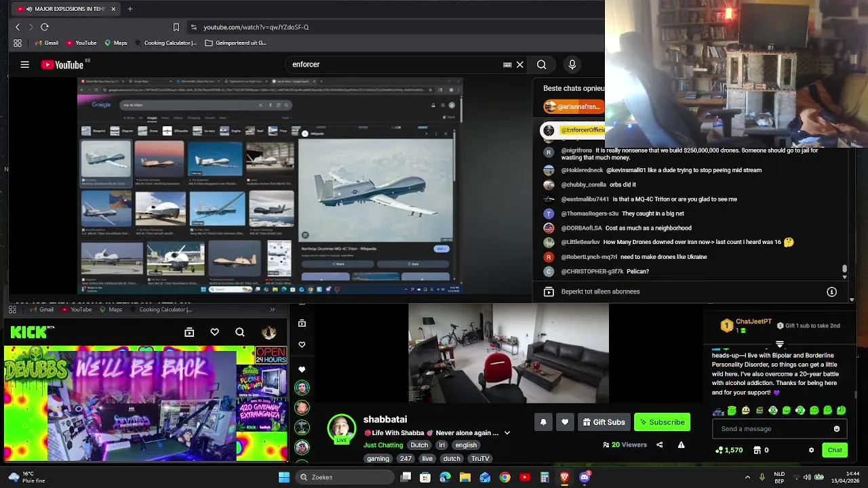Screen dimensions: 868x488
Task: Open the browser apps grid in the bookmarks bar
Action: tap(18, 43)
